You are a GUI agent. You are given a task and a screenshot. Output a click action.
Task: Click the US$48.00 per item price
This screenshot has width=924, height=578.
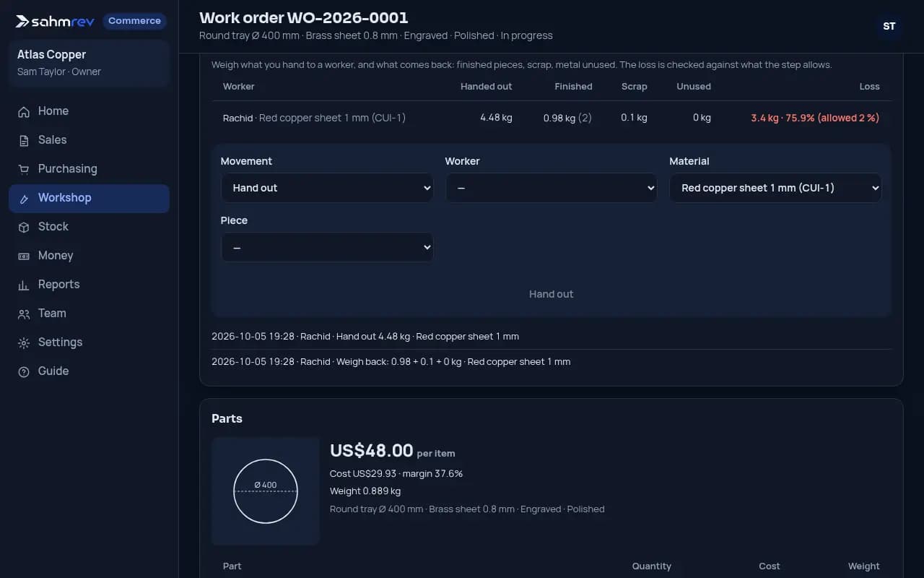[x=393, y=451]
